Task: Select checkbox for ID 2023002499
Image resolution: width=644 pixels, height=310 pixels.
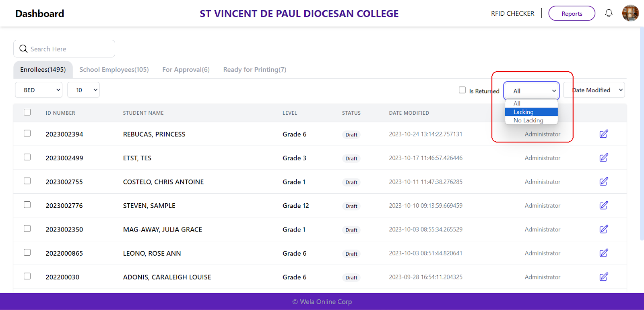Action: click(x=27, y=157)
